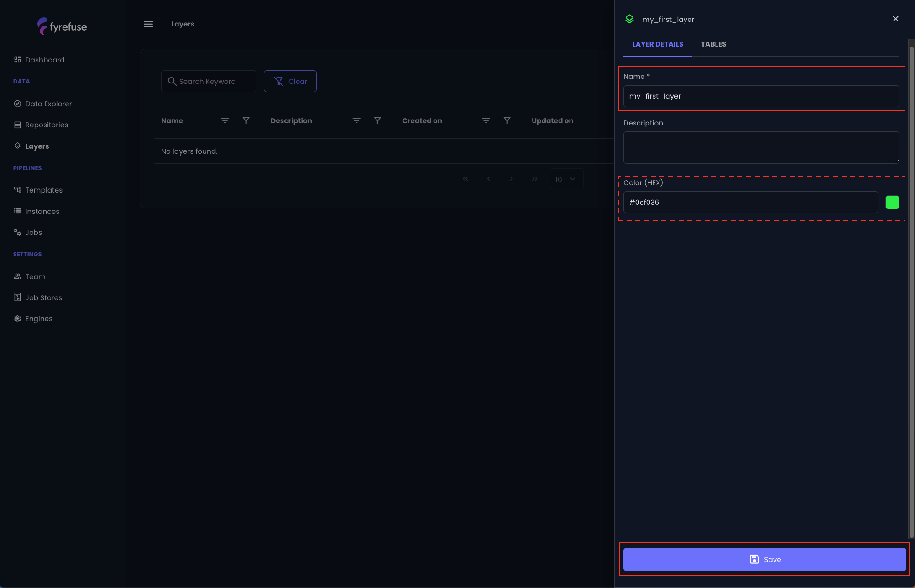Switch to the Layer Details tab
The image size is (915, 588).
click(658, 44)
